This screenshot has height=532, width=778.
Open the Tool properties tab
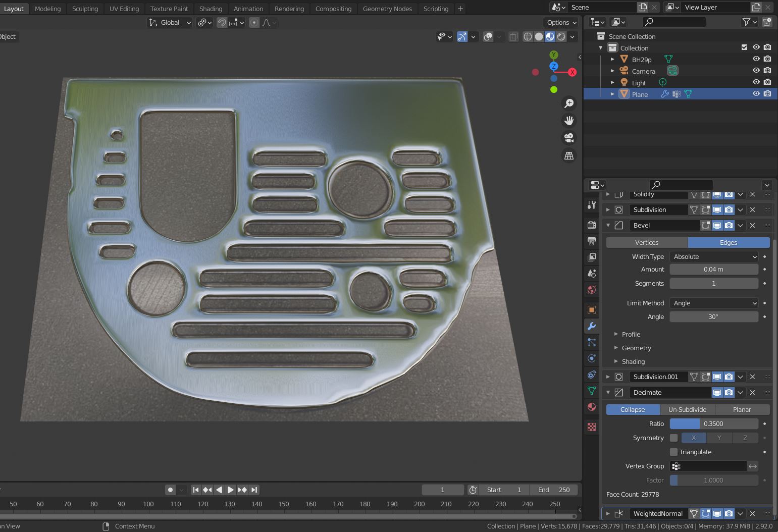tap(592, 205)
